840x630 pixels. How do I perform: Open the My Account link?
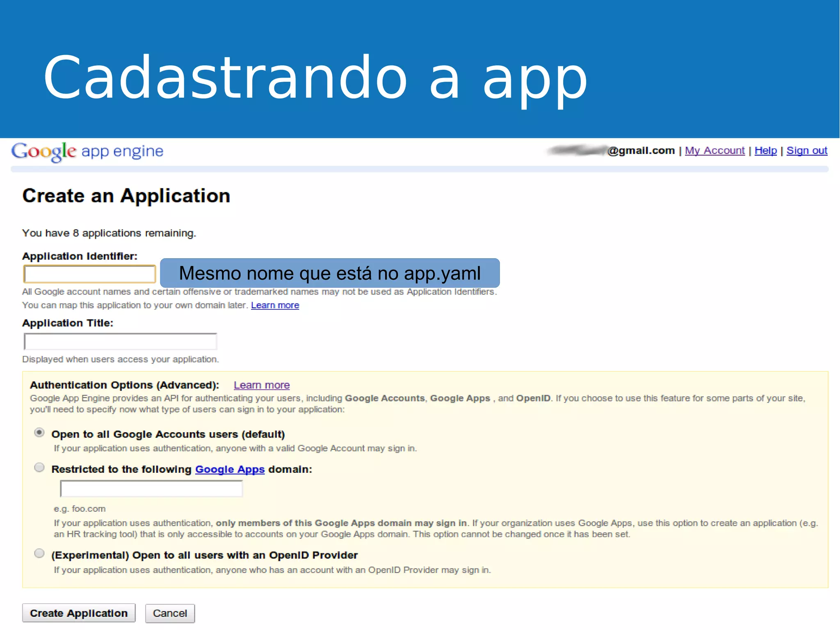click(714, 151)
